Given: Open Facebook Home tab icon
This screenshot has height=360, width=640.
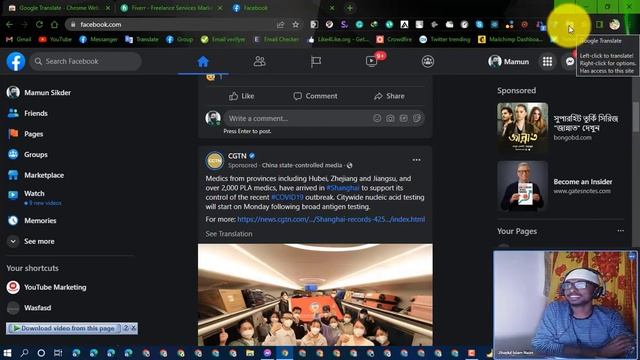Looking at the screenshot, I should (x=203, y=62).
